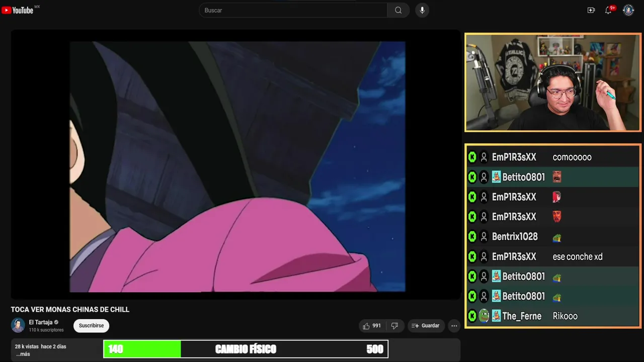Click the streamer webcam overlay
The image size is (644, 362).
point(553,82)
